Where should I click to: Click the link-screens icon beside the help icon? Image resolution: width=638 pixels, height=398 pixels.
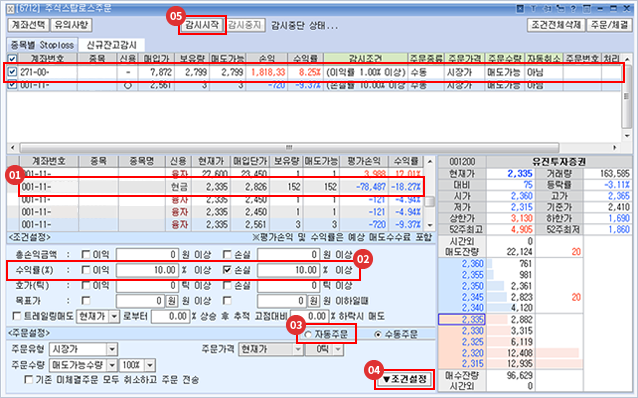click(560, 9)
